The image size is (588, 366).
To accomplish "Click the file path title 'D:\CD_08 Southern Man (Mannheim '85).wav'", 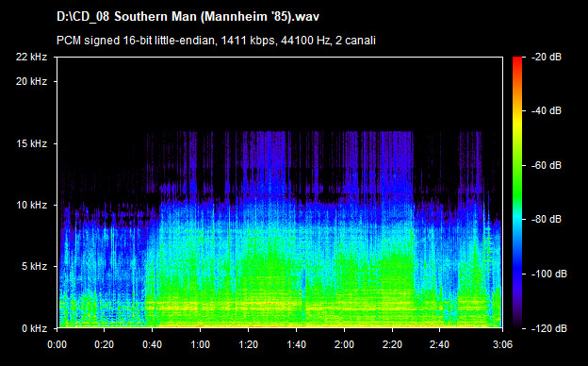I will click(188, 17).
